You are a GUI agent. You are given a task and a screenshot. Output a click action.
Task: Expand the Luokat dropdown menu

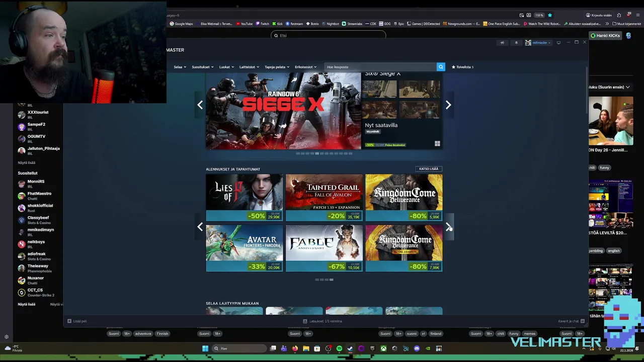226,67
